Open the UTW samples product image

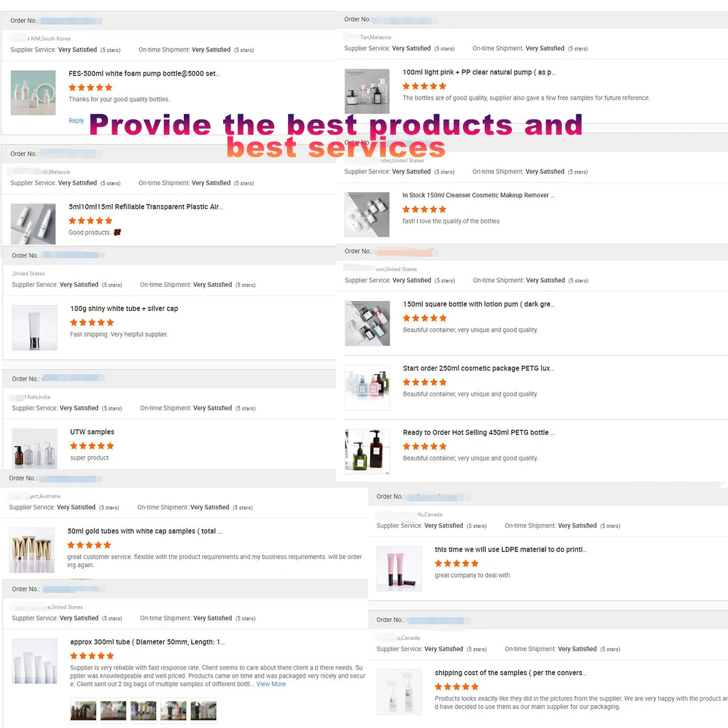point(35,448)
